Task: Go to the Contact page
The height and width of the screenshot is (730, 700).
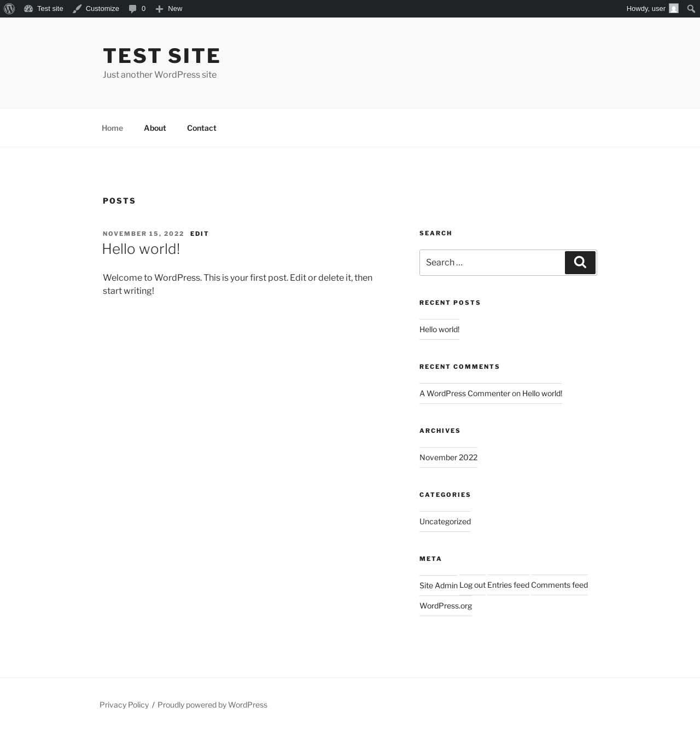Action: [202, 128]
